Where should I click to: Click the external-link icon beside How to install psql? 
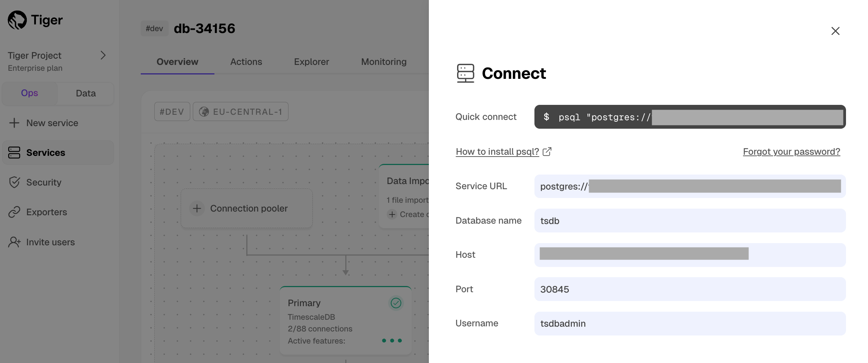[547, 151]
